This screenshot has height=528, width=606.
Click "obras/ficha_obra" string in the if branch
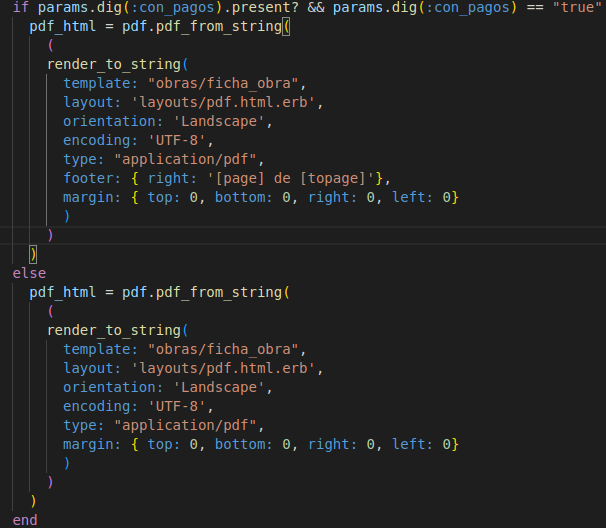pyautogui.click(x=223, y=83)
